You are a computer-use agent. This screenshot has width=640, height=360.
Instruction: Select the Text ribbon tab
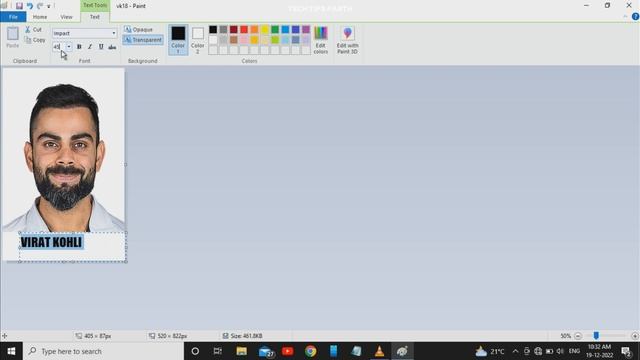[95, 17]
